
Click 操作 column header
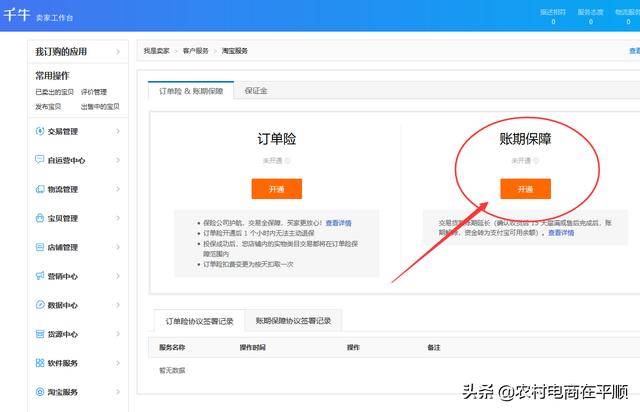(x=353, y=347)
